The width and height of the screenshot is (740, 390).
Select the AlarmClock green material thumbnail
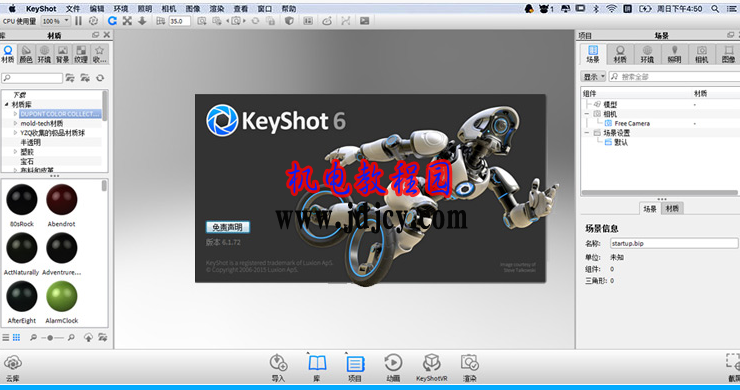pos(61,296)
